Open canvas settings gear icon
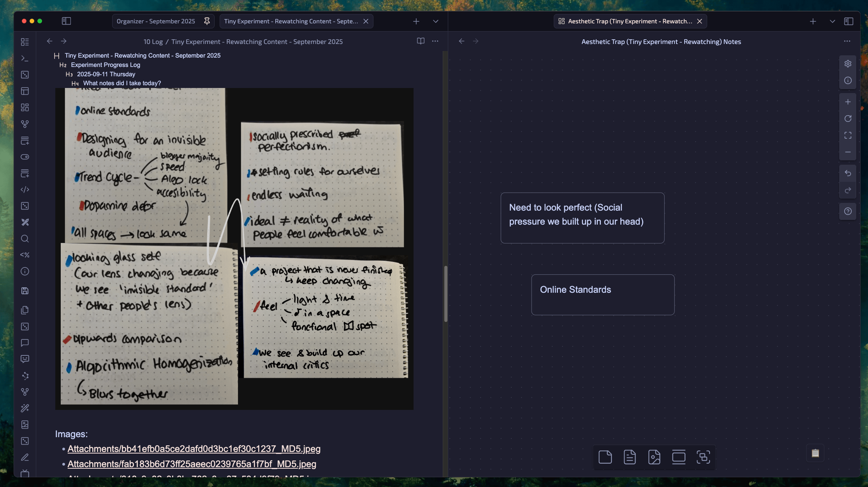Image resolution: width=868 pixels, height=487 pixels. [848, 64]
